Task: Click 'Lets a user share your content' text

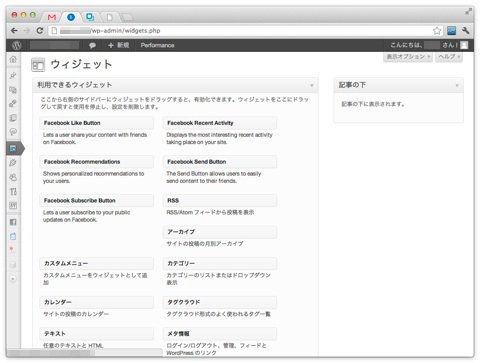Action: [95, 138]
